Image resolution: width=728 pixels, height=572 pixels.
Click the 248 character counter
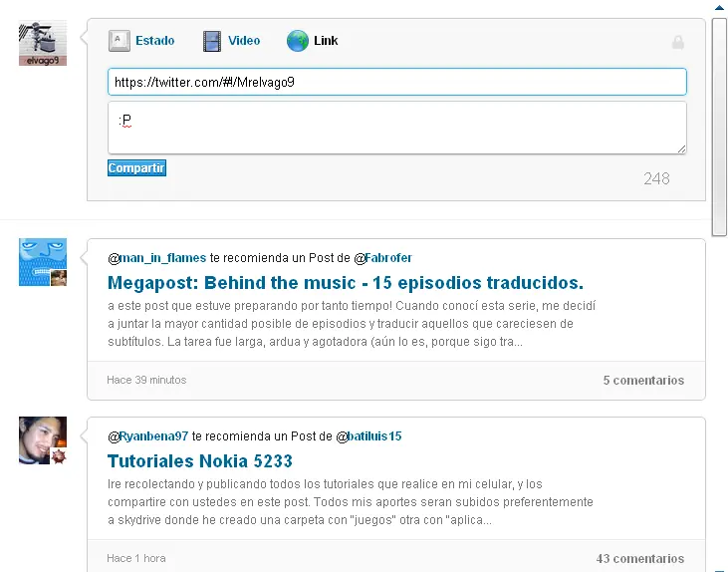pos(656,179)
